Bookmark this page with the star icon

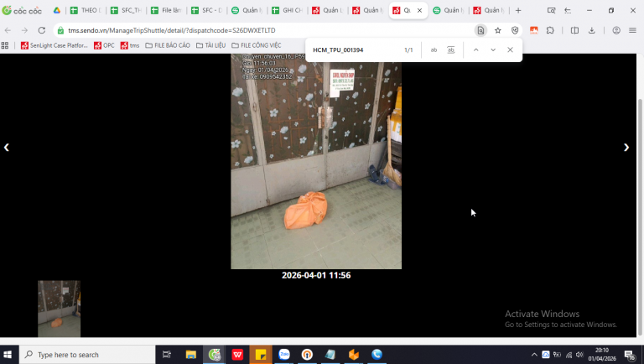(498, 30)
